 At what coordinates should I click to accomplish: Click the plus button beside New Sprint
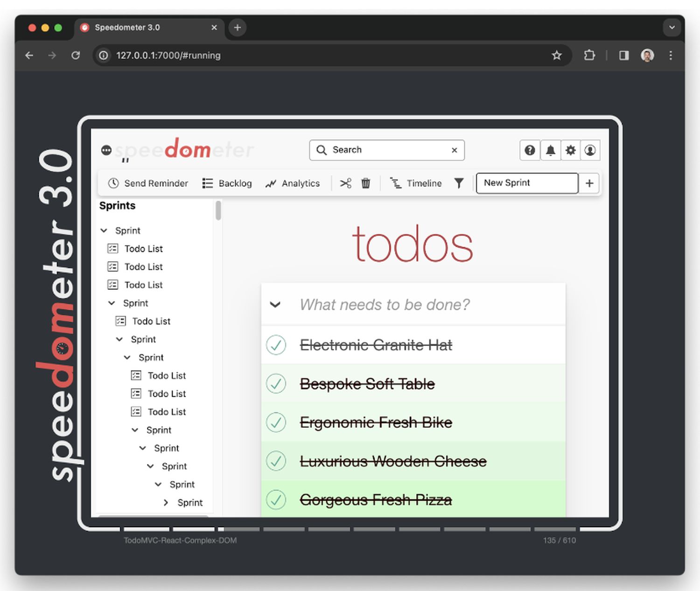click(x=589, y=183)
